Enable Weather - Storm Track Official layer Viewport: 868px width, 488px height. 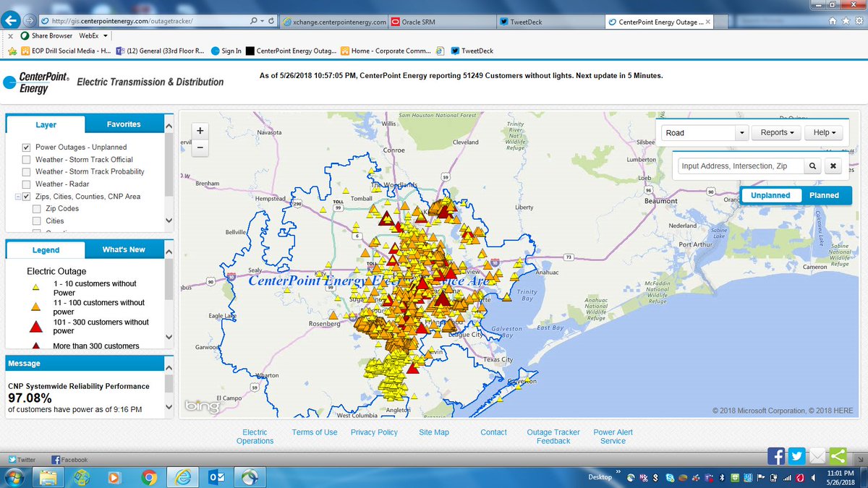click(26, 160)
